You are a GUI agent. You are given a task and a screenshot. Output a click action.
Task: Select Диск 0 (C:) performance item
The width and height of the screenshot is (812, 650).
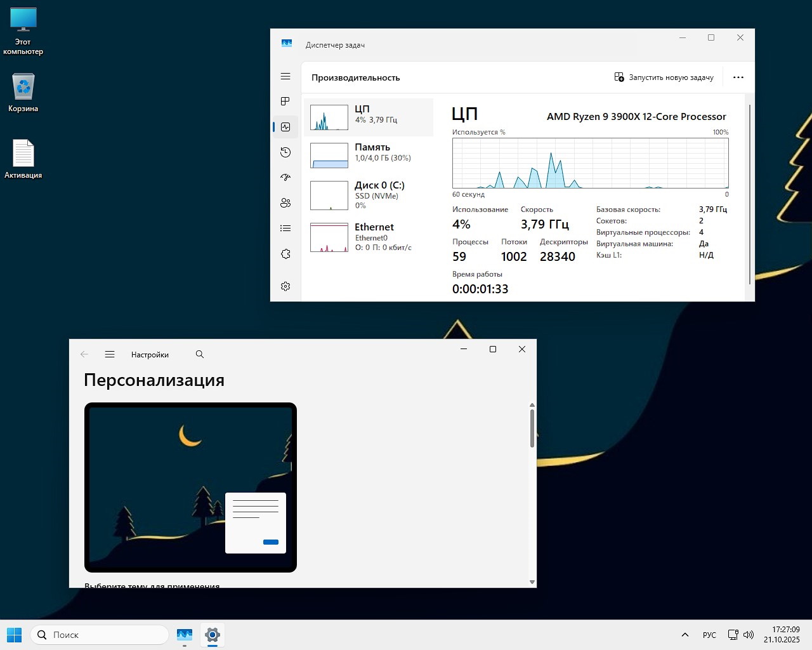tap(369, 194)
